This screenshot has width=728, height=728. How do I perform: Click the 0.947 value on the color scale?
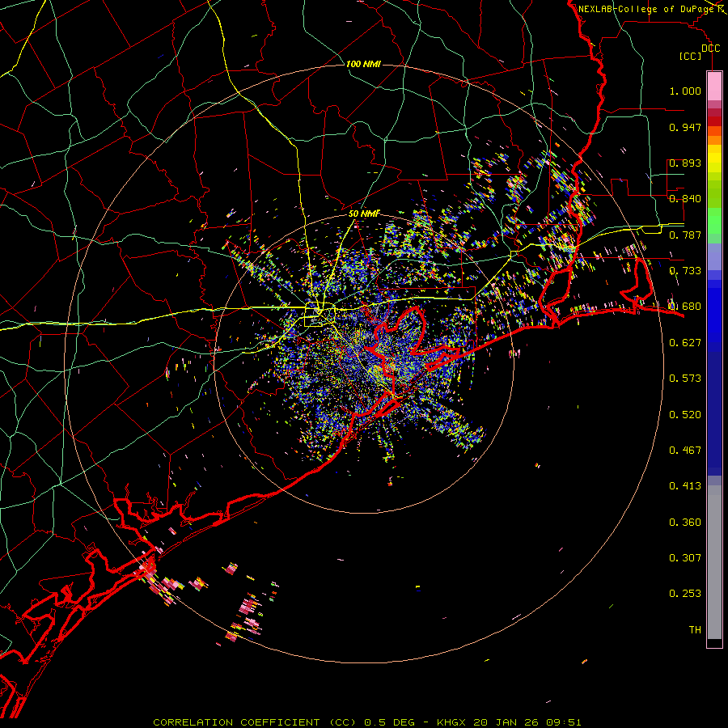coord(685,127)
